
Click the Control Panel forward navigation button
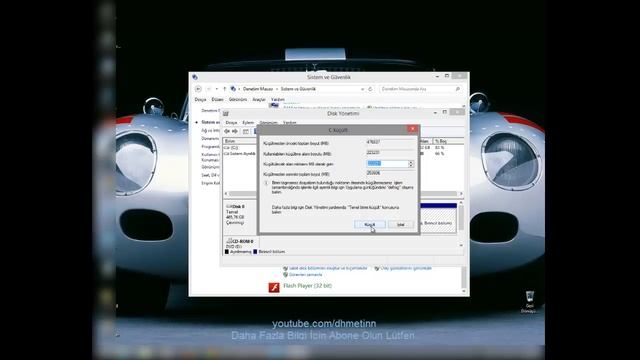[209, 89]
